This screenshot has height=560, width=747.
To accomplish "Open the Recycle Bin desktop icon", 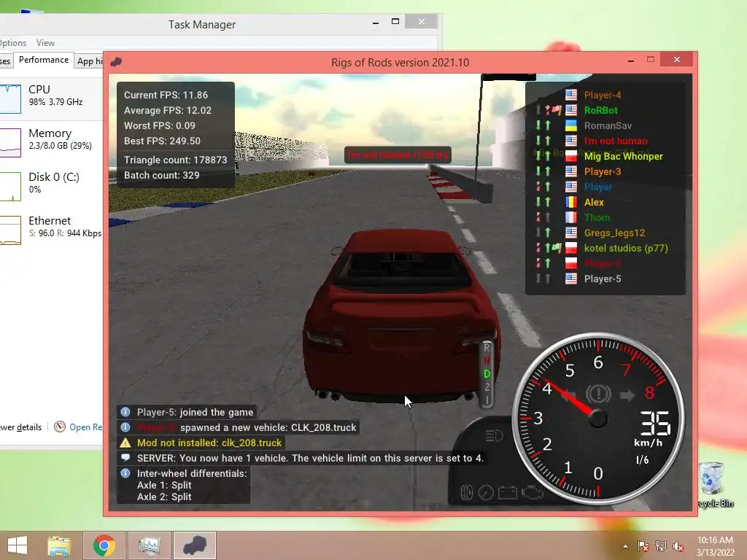I will pyautogui.click(x=713, y=484).
